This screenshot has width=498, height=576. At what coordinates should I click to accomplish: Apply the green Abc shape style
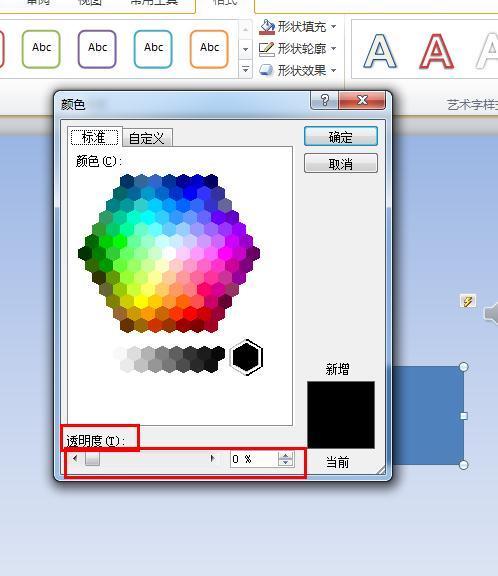pos(41,49)
